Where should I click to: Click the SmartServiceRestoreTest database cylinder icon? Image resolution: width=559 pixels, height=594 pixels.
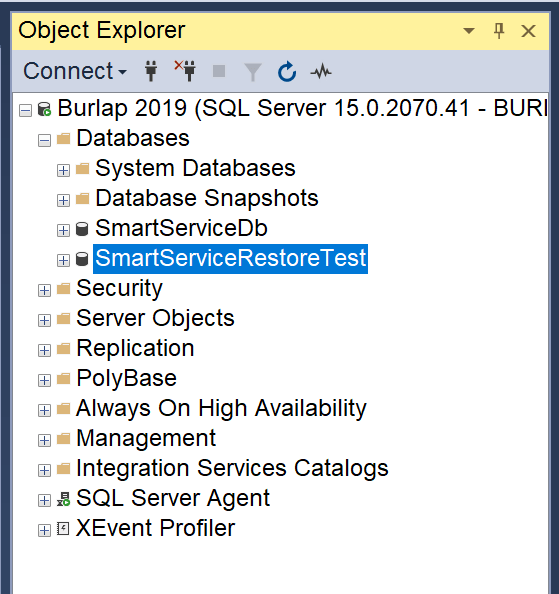[82, 259]
